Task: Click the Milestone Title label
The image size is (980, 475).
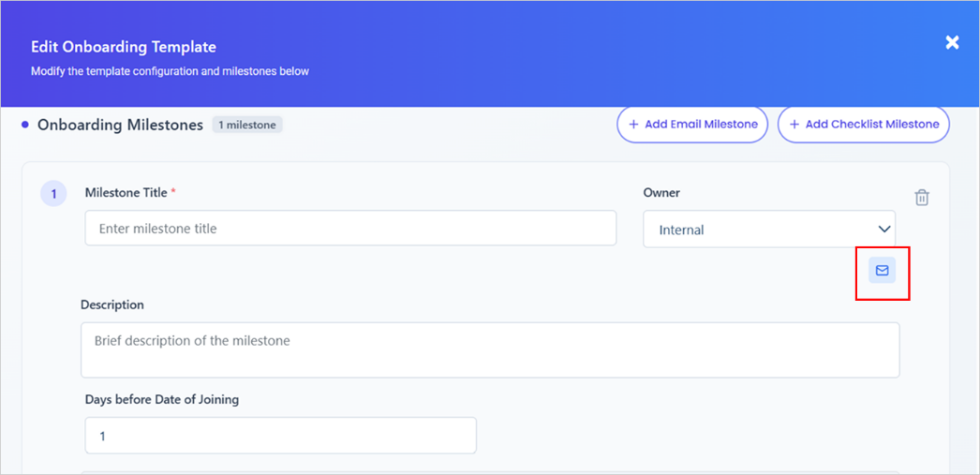Action: (126, 192)
